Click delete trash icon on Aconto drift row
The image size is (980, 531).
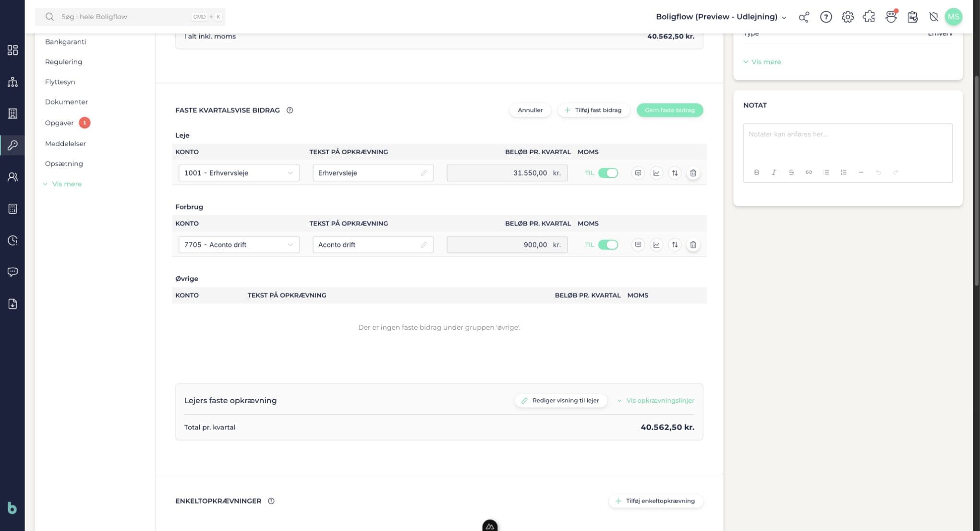click(x=693, y=245)
